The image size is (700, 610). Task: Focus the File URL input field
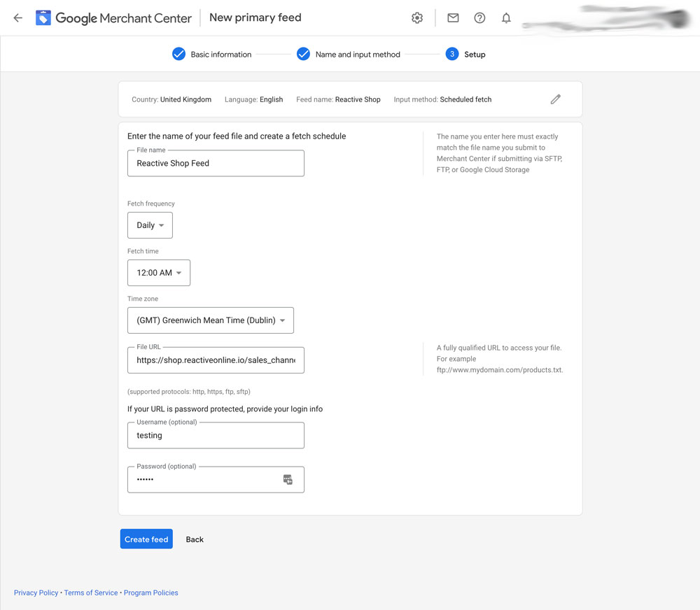pyautogui.click(x=216, y=360)
